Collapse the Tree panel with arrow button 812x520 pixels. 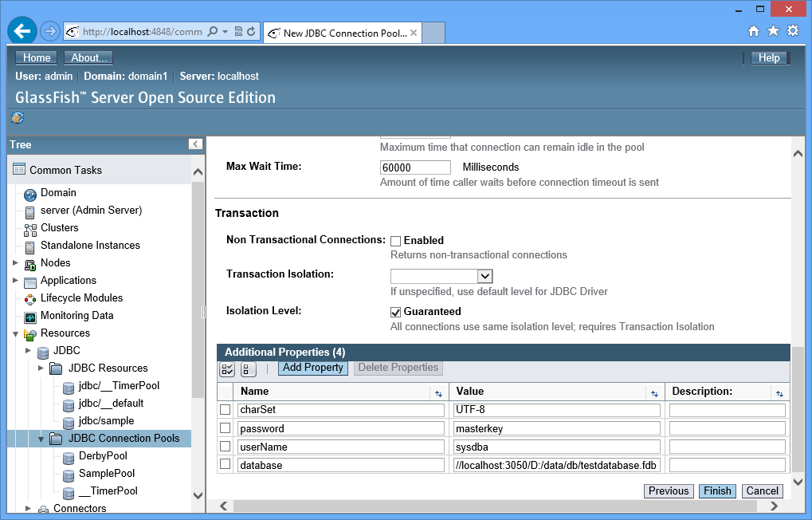coord(195,144)
